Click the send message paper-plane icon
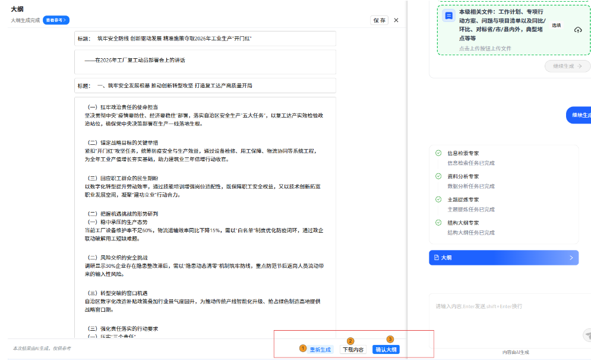591x364 pixels. point(587,335)
